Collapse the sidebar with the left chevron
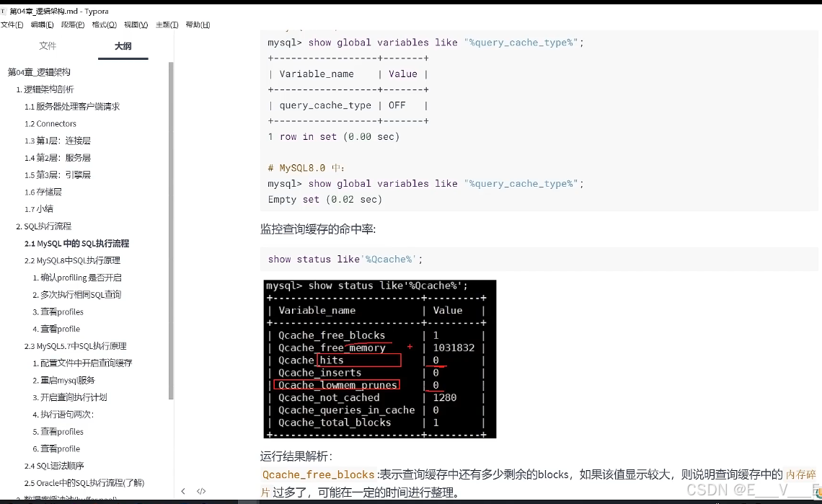 coord(183,492)
